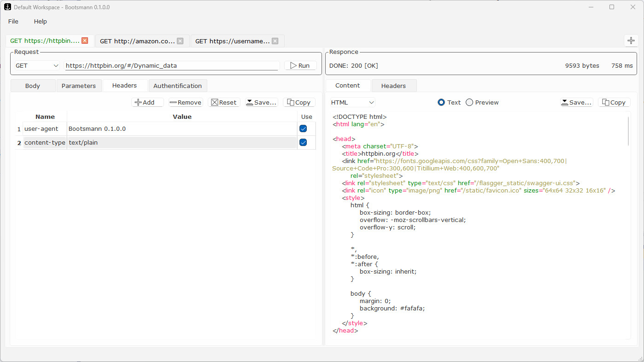Close the httpbin request tab
Viewport: 644px width, 362px height.
pyautogui.click(x=85, y=41)
